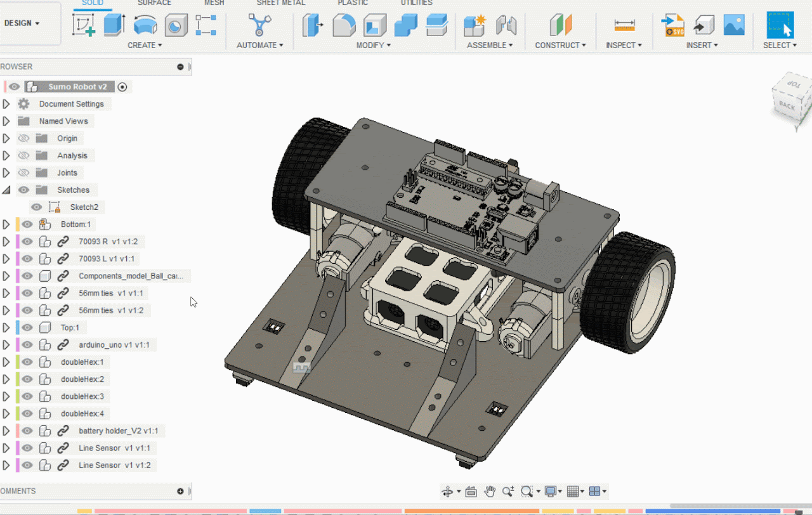This screenshot has width=812, height=515.
Task: Hide the Bottom:1 component
Action: coord(27,225)
